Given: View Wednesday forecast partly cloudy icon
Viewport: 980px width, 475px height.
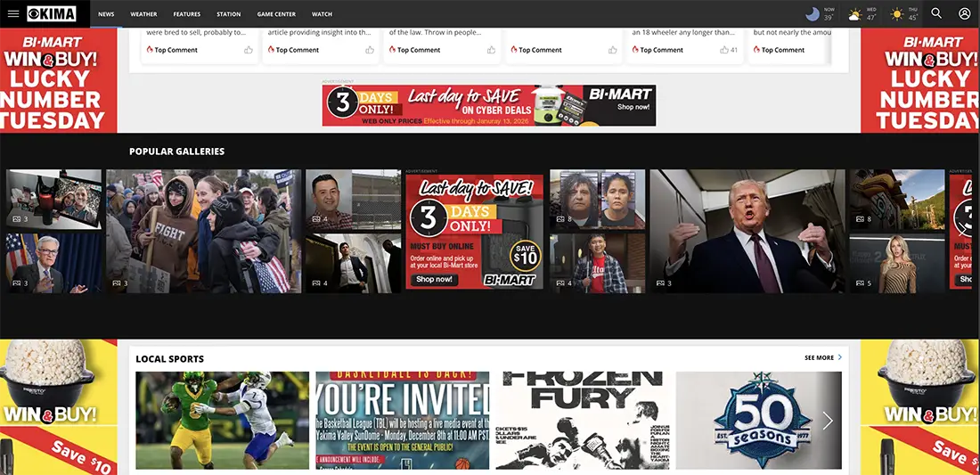Looking at the screenshot, I should coord(854,14).
